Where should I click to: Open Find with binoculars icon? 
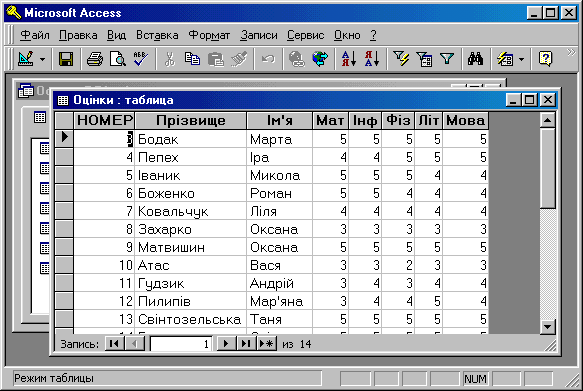tap(476, 59)
